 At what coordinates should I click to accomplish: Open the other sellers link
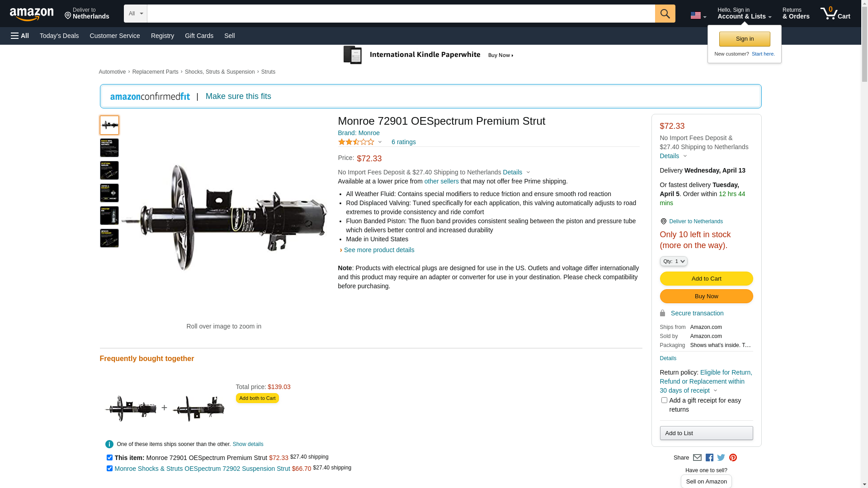[441, 181]
